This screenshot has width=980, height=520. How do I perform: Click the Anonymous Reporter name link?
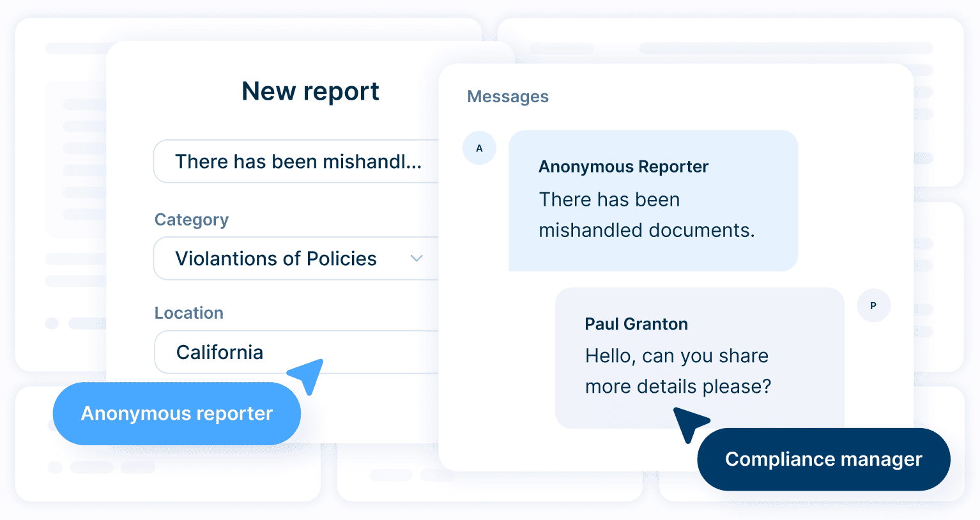click(623, 167)
